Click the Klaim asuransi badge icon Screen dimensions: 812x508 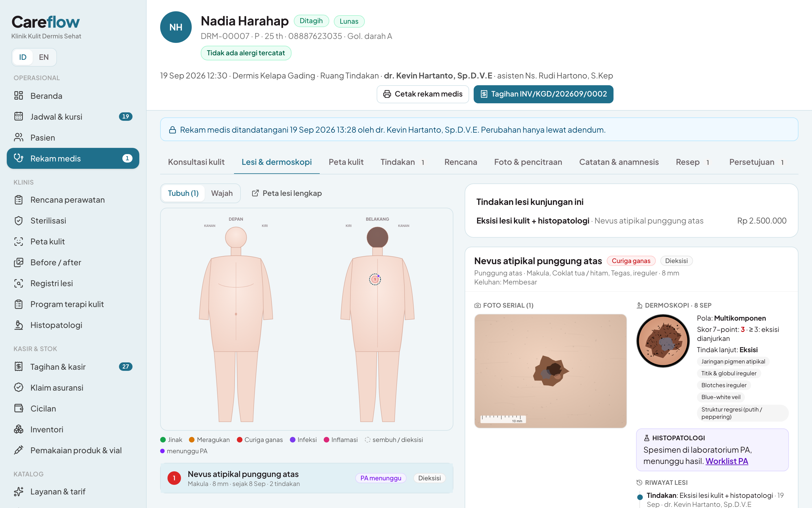(18, 387)
